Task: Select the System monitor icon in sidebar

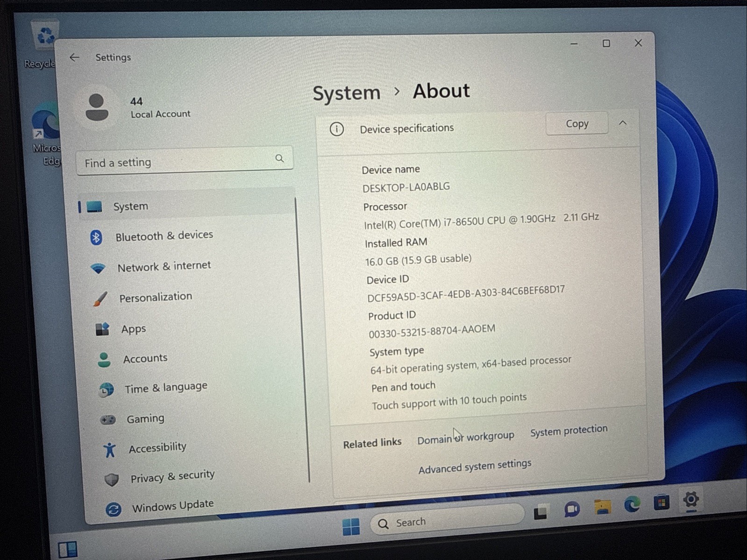Action: (94, 206)
